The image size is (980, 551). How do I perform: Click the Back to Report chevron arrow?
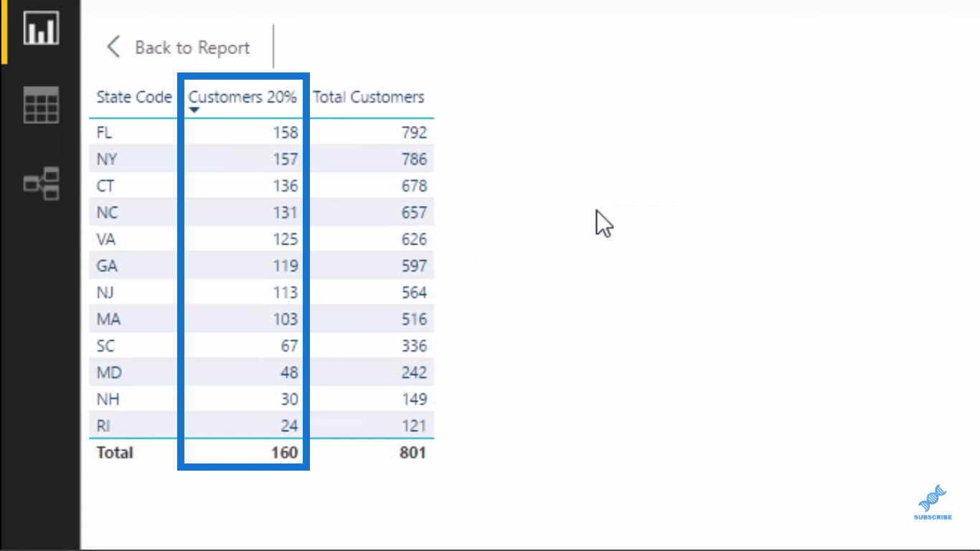113,47
